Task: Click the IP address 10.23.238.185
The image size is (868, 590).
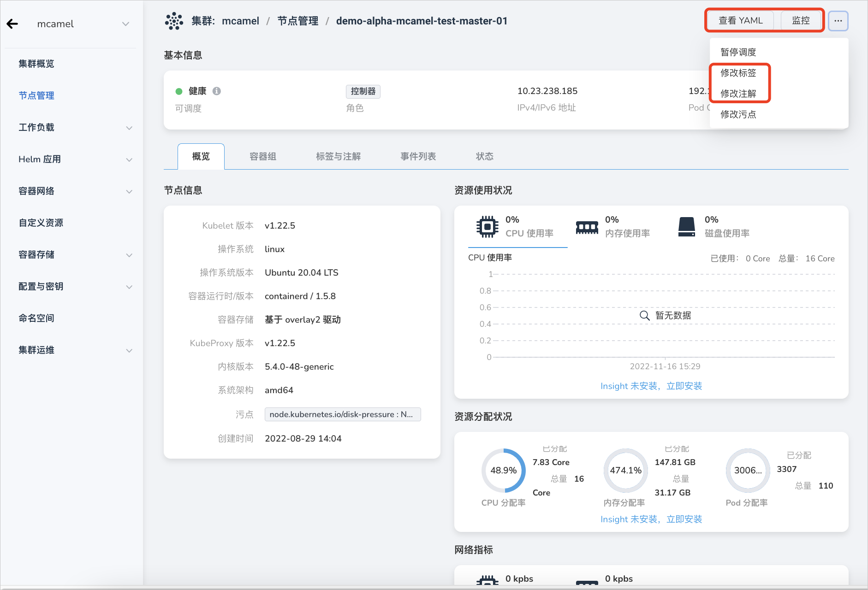Action: point(547,91)
